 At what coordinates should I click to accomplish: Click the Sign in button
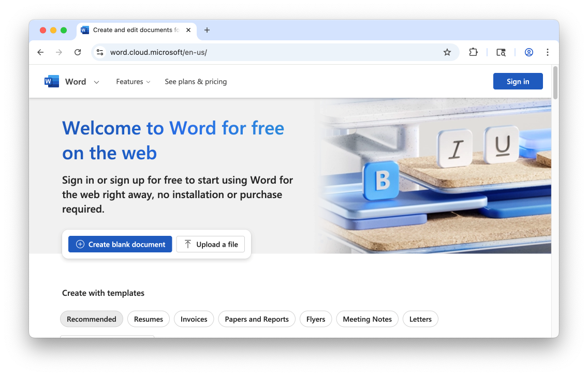pos(518,81)
